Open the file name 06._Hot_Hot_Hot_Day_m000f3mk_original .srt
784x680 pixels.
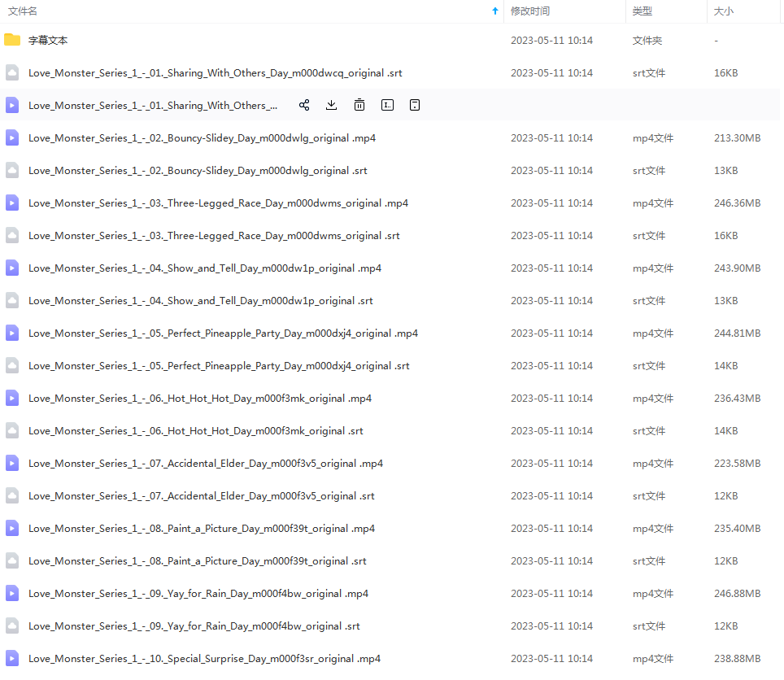coord(195,430)
